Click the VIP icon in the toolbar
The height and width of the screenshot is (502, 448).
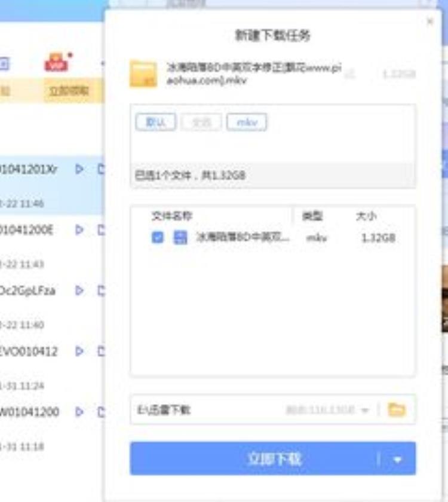[57, 63]
